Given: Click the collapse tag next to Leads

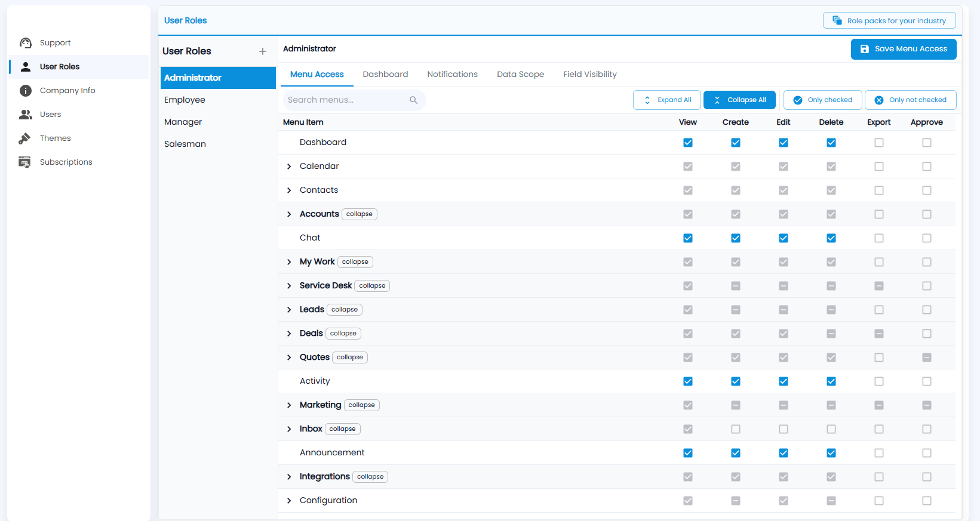Looking at the screenshot, I should point(345,310).
